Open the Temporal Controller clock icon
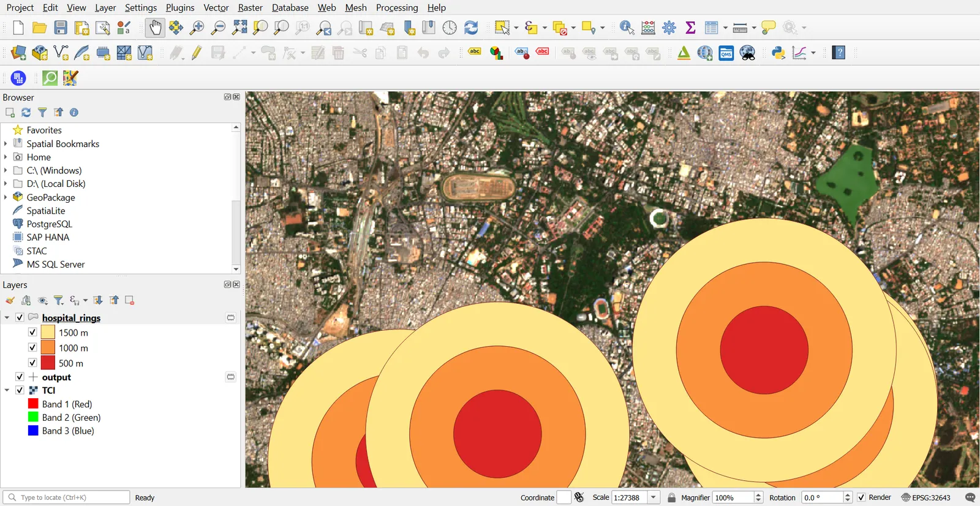980x506 pixels. [450, 28]
